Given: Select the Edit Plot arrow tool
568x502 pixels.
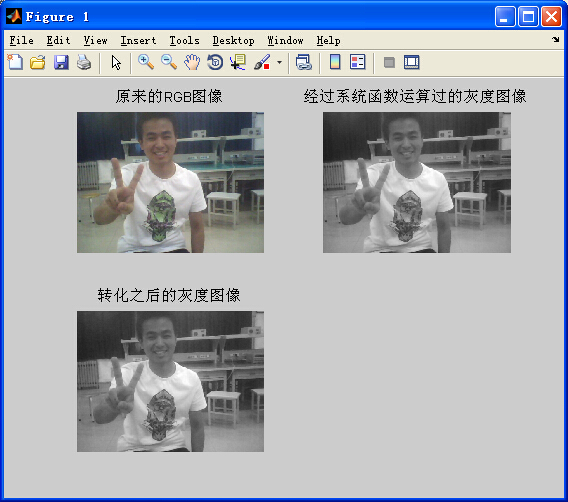Looking at the screenshot, I should (x=116, y=63).
